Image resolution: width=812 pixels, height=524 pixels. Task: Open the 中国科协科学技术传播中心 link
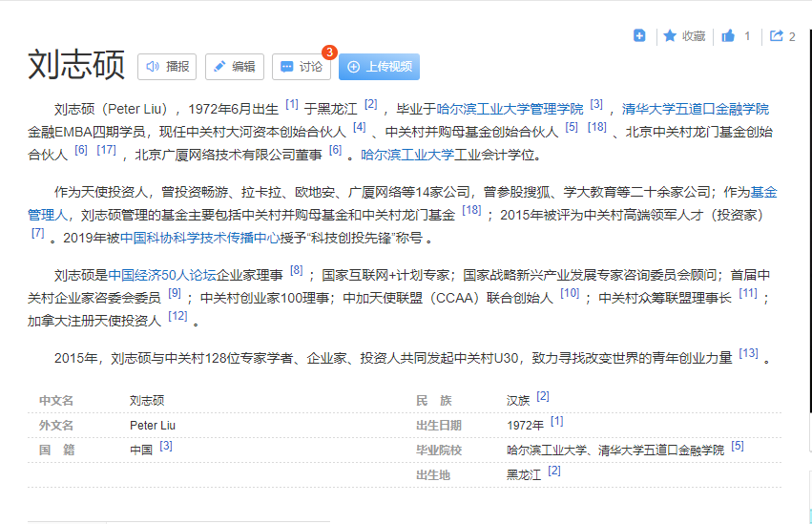[x=199, y=239]
